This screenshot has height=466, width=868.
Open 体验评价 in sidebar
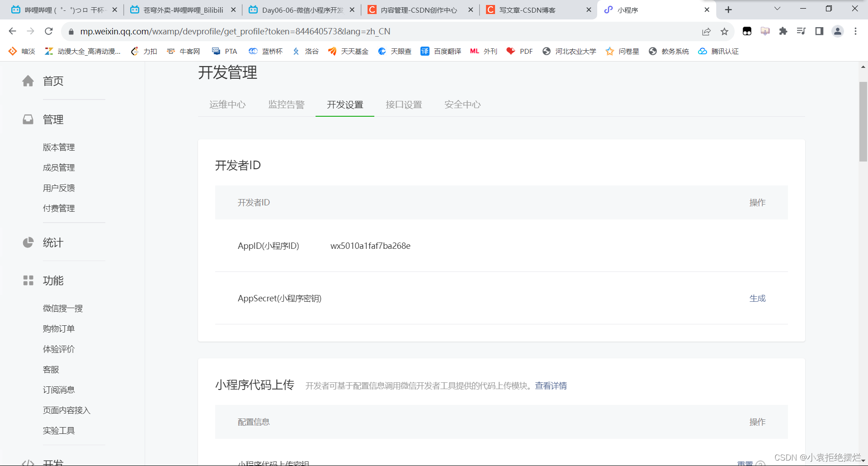point(59,349)
